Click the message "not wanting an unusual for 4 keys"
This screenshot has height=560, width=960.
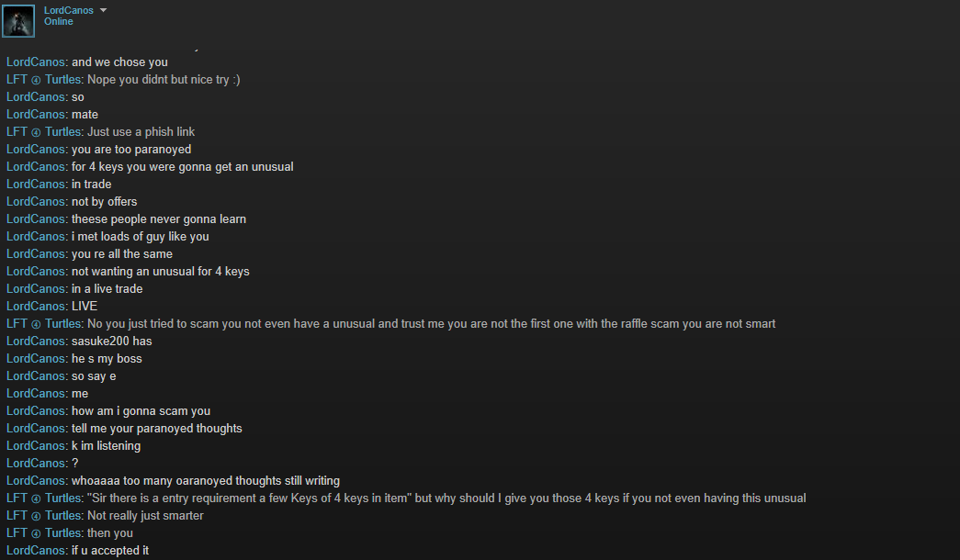pos(160,272)
